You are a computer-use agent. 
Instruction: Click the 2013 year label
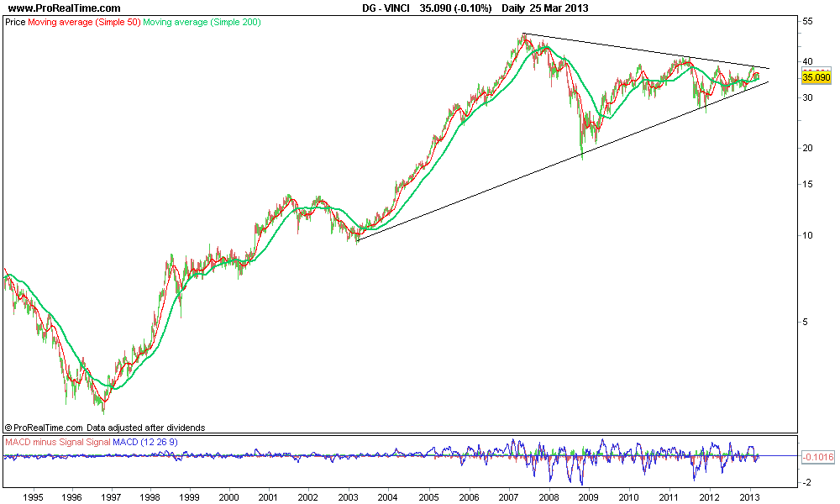pos(750,496)
